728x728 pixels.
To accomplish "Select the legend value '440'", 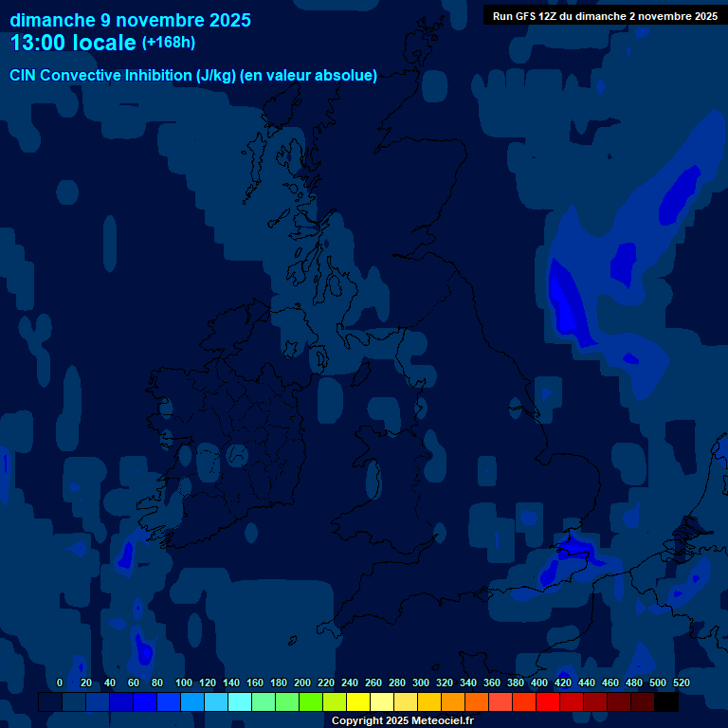I will pyautogui.click(x=587, y=682).
